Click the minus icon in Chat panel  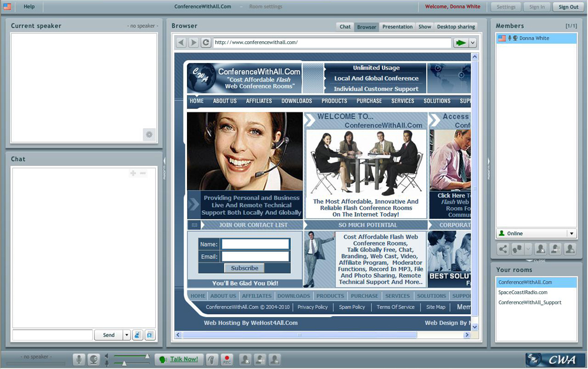(143, 173)
